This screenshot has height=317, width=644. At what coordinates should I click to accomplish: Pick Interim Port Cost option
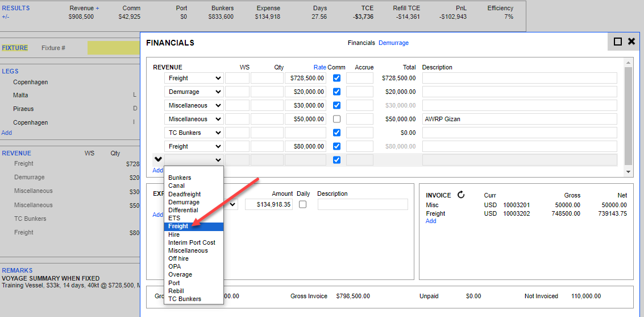[192, 242]
